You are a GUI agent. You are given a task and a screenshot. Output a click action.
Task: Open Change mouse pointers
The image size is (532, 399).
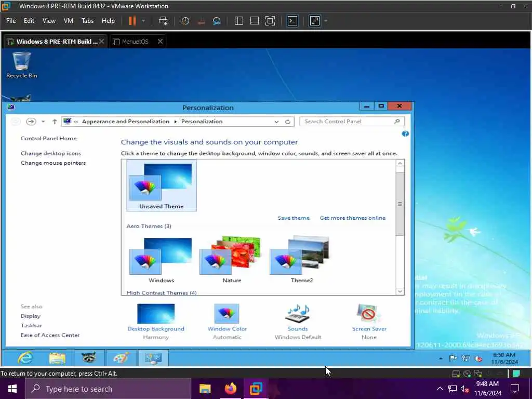point(54,163)
